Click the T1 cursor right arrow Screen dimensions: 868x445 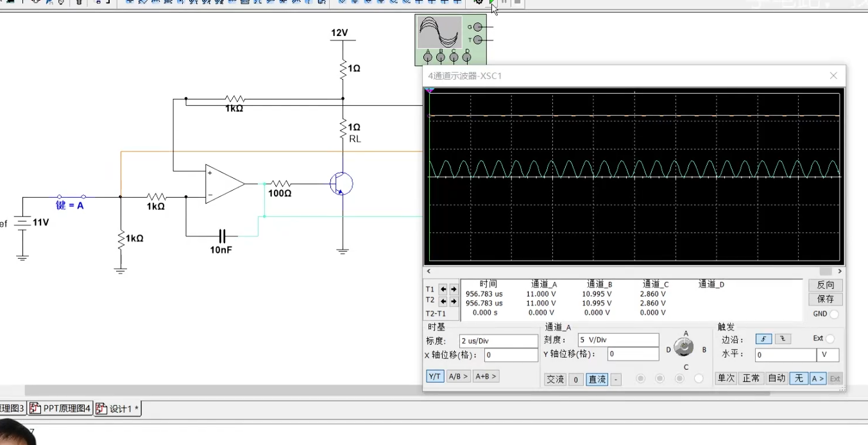(454, 290)
